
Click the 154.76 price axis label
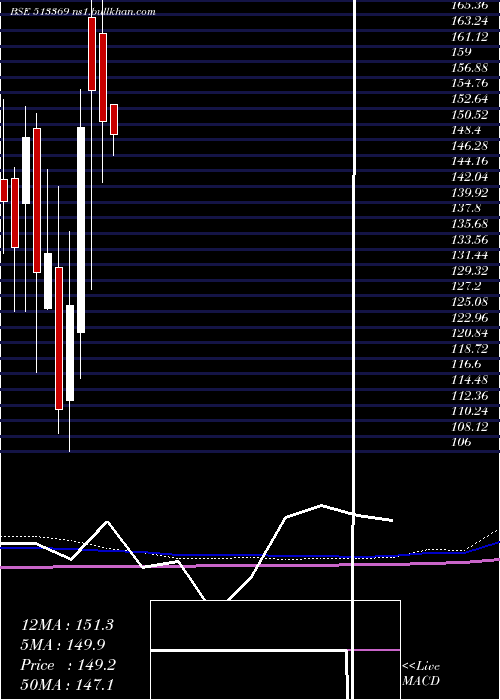coord(469,83)
